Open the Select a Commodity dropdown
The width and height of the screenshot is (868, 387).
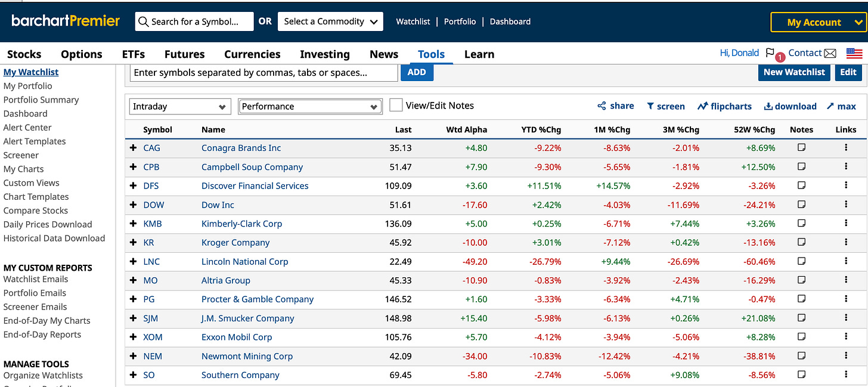tap(331, 21)
